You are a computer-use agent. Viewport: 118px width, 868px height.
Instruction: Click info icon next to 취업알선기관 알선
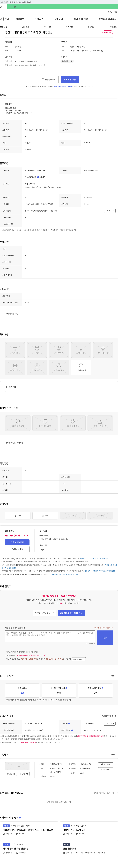(66, 688)
